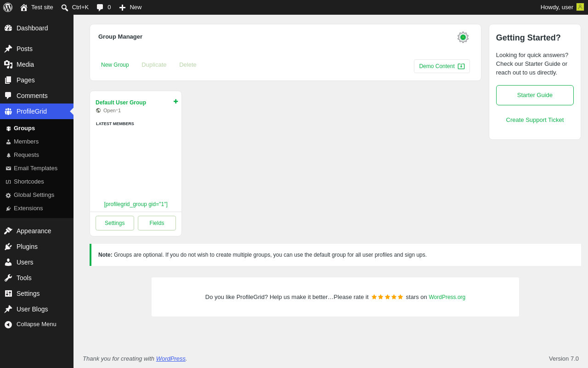Open Settings for Default User Group
The image size is (588, 368).
115,223
